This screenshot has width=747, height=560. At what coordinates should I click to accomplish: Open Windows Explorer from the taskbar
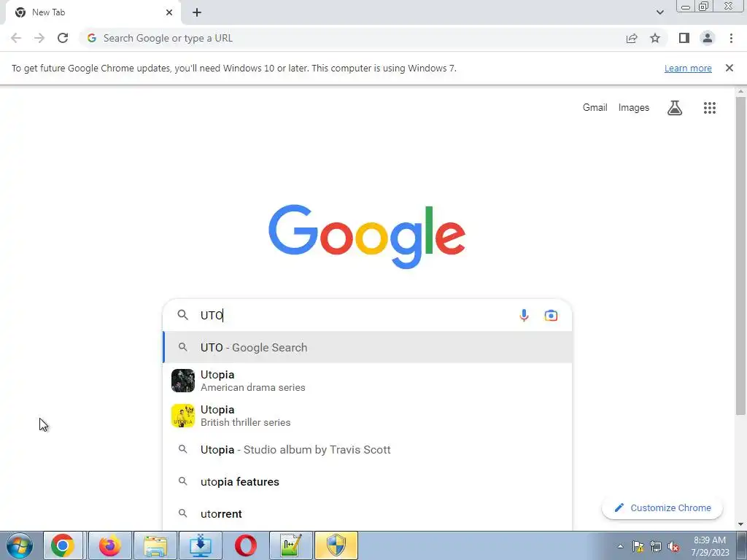tap(155, 545)
